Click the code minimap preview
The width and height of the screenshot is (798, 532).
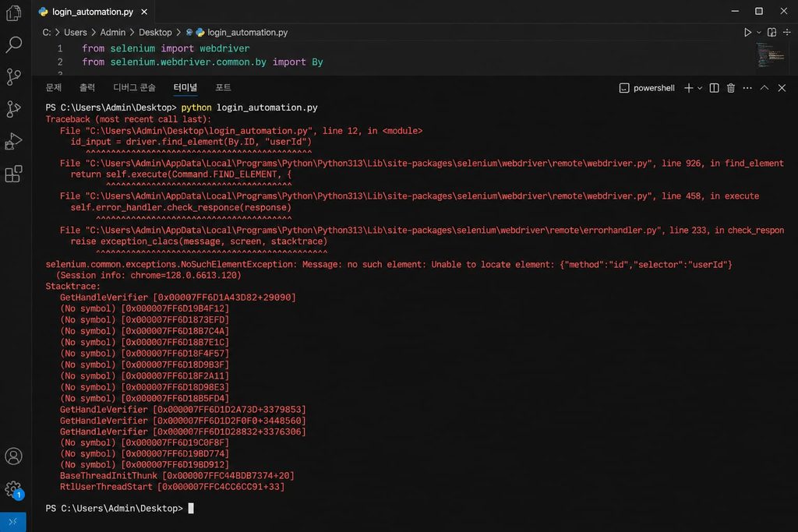pyautogui.click(x=770, y=55)
